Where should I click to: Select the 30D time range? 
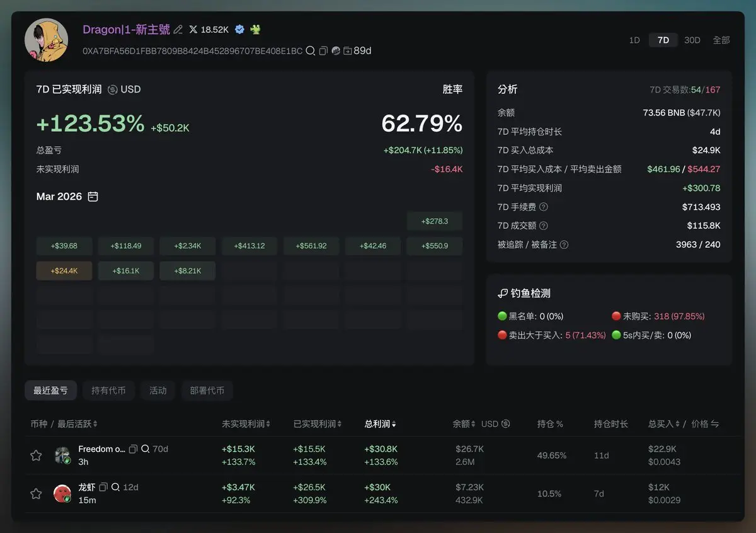point(692,40)
